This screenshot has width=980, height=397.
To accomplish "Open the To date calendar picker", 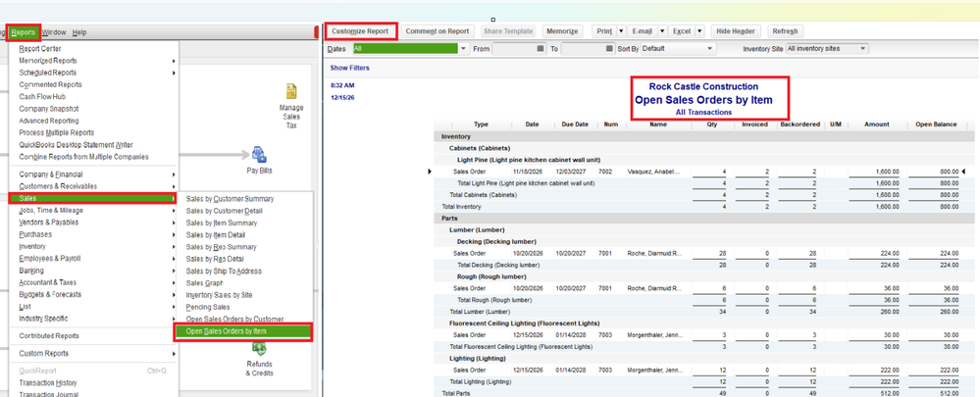I will tap(609, 49).
